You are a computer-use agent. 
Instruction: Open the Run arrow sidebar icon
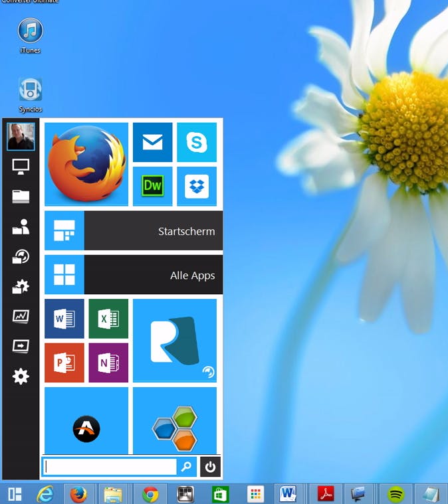(x=21, y=347)
